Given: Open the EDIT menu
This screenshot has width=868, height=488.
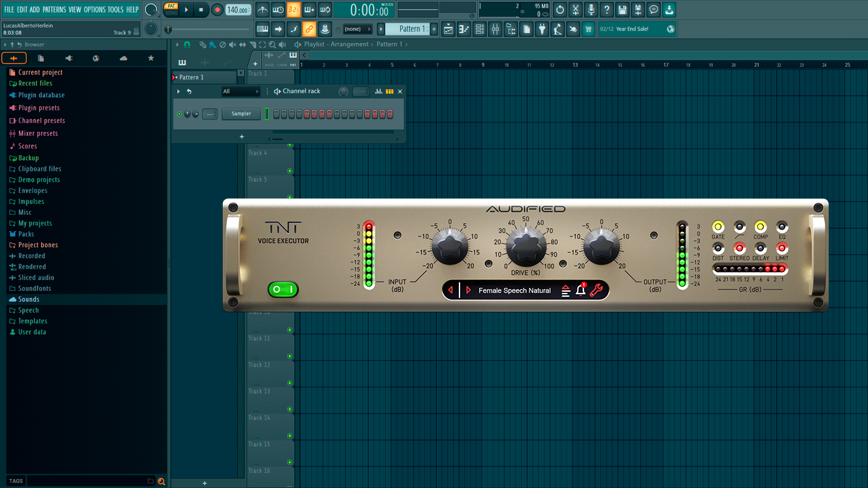Looking at the screenshot, I should pyautogui.click(x=22, y=10).
